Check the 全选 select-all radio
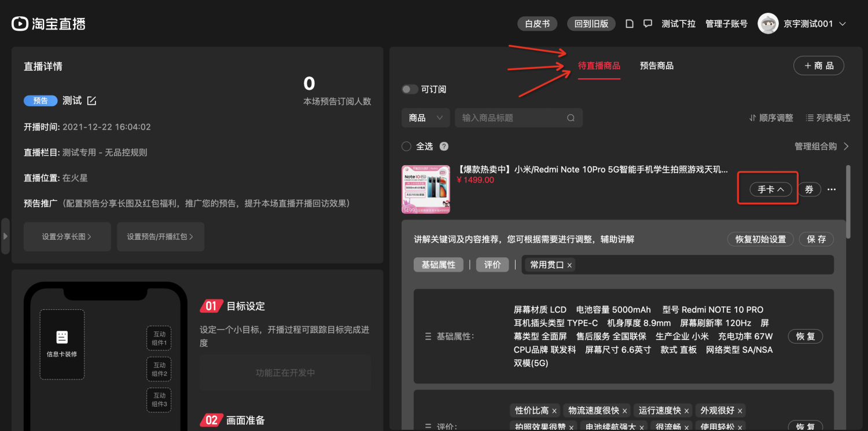The image size is (868, 431). (x=406, y=147)
